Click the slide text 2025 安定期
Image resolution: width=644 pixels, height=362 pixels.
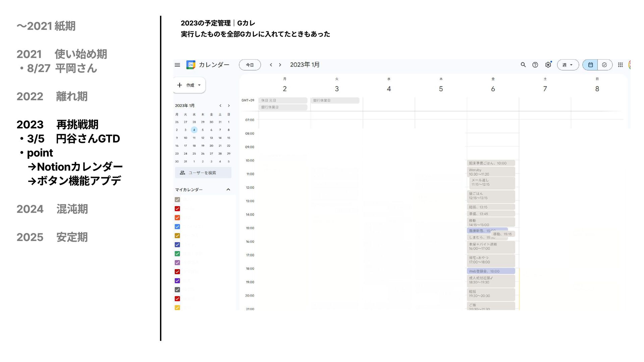point(52,237)
